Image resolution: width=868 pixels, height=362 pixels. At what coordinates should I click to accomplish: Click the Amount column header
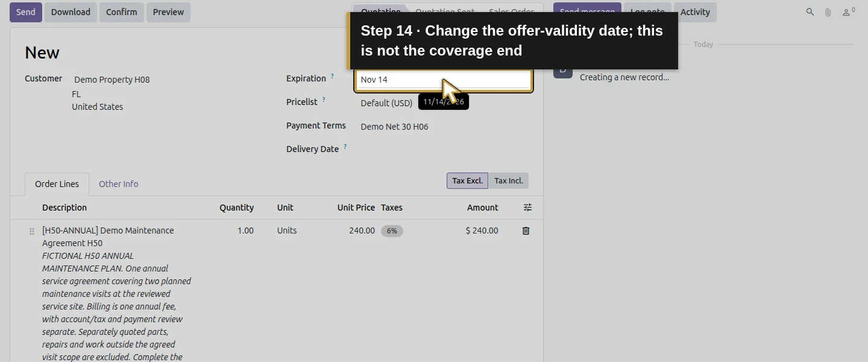pyautogui.click(x=482, y=208)
